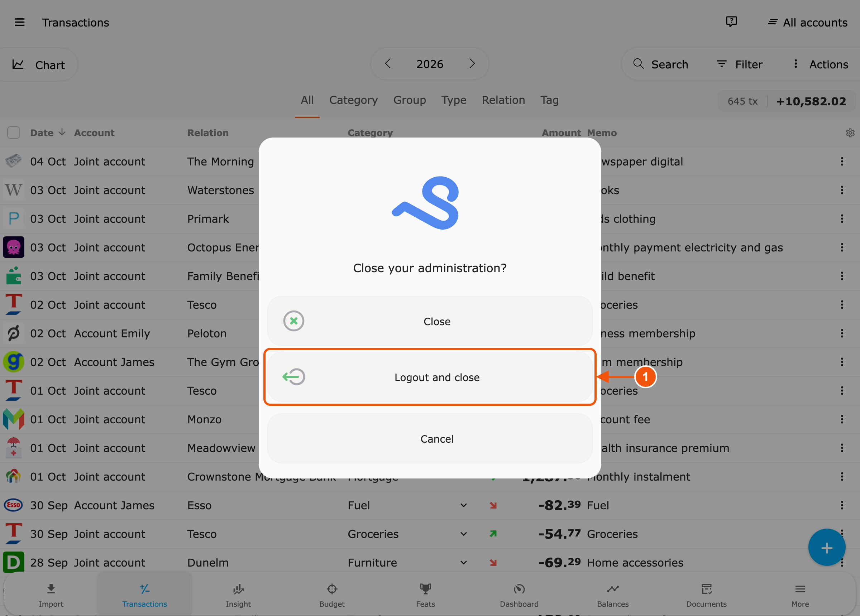The height and width of the screenshot is (616, 860).
Task: Switch to the Category tab
Action: click(x=353, y=100)
